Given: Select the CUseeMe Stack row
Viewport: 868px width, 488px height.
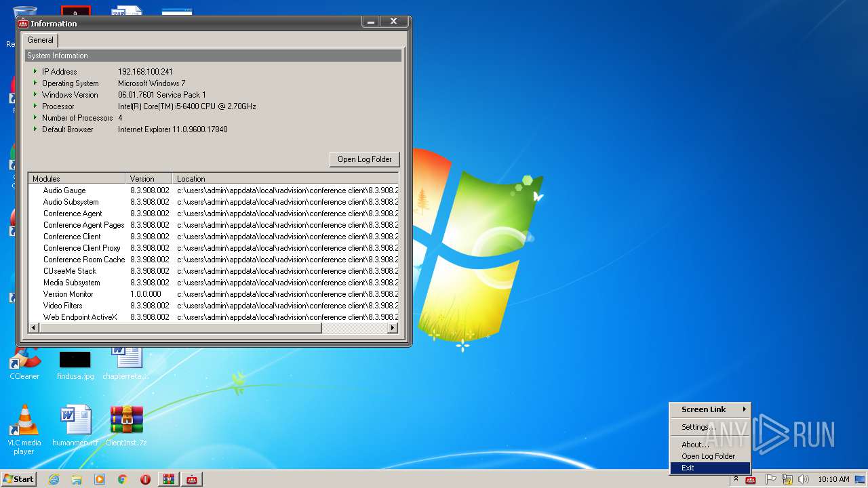Looking at the screenshot, I should [x=213, y=271].
